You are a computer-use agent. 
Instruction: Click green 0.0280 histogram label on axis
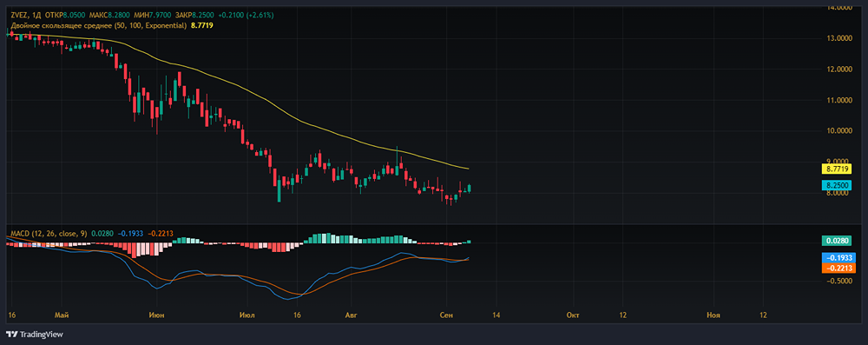(x=837, y=242)
